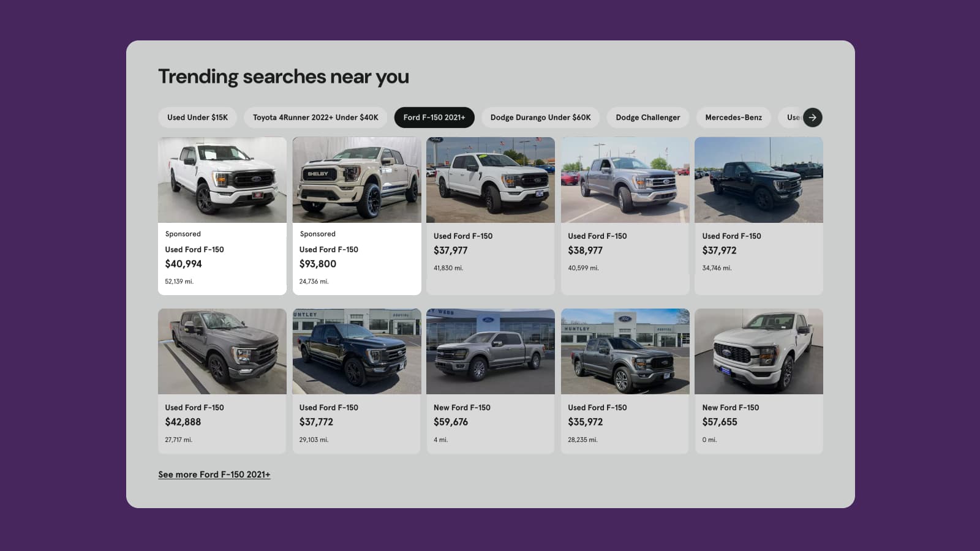Screen dimensions: 980x551
Task: View the new white $57,655 F-150 listing
Action: (x=758, y=380)
